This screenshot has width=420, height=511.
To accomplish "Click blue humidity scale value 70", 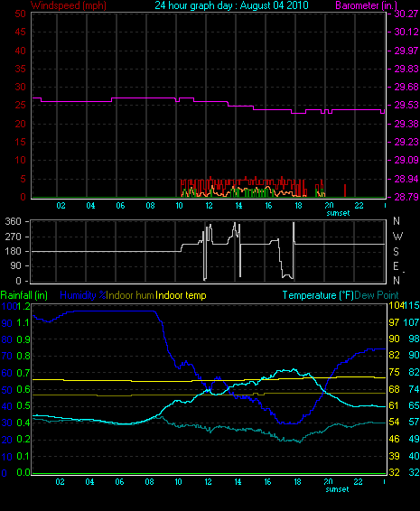I will pyautogui.click(x=7, y=356).
